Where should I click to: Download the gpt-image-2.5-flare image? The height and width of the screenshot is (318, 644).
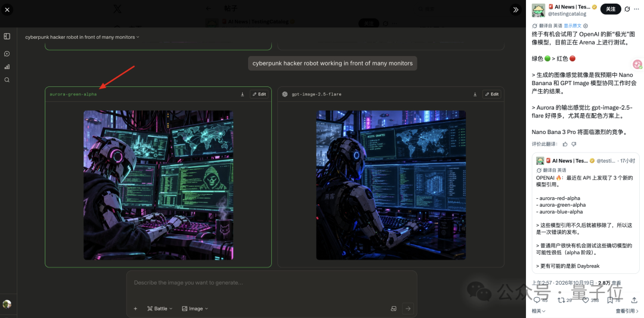coord(475,94)
